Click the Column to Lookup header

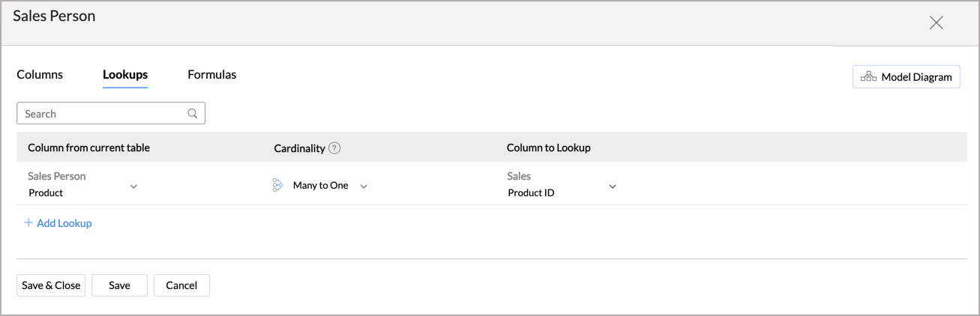pos(548,148)
